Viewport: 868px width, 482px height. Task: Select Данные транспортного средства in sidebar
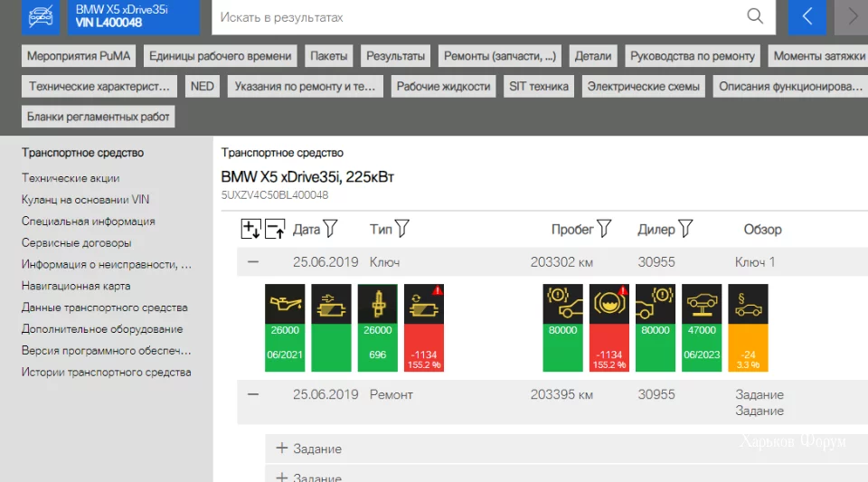(105, 307)
